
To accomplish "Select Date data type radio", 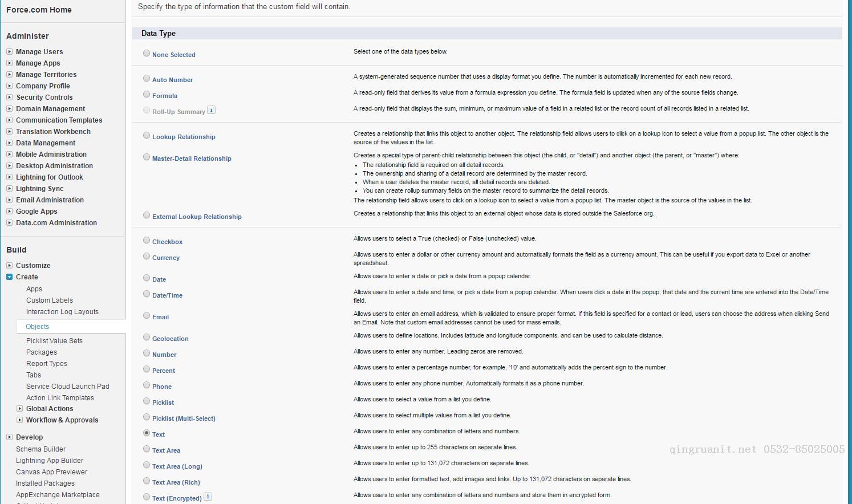I will pos(147,278).
